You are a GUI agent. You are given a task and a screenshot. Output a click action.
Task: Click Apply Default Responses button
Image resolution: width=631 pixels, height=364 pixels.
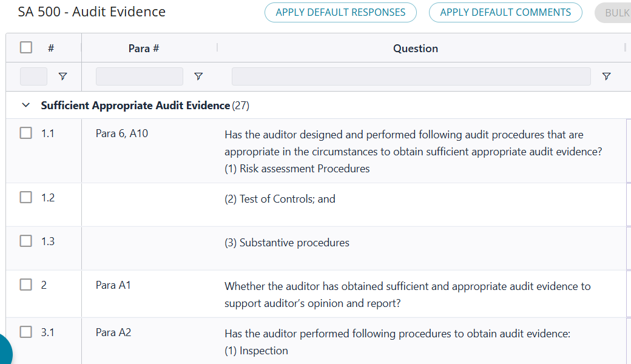pyautogui.click(x=340, y=13)
